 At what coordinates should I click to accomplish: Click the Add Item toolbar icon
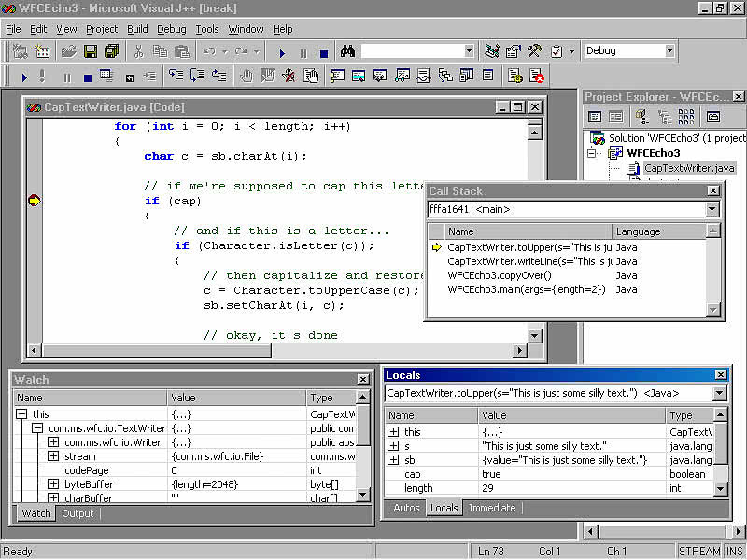pos(41,51)
